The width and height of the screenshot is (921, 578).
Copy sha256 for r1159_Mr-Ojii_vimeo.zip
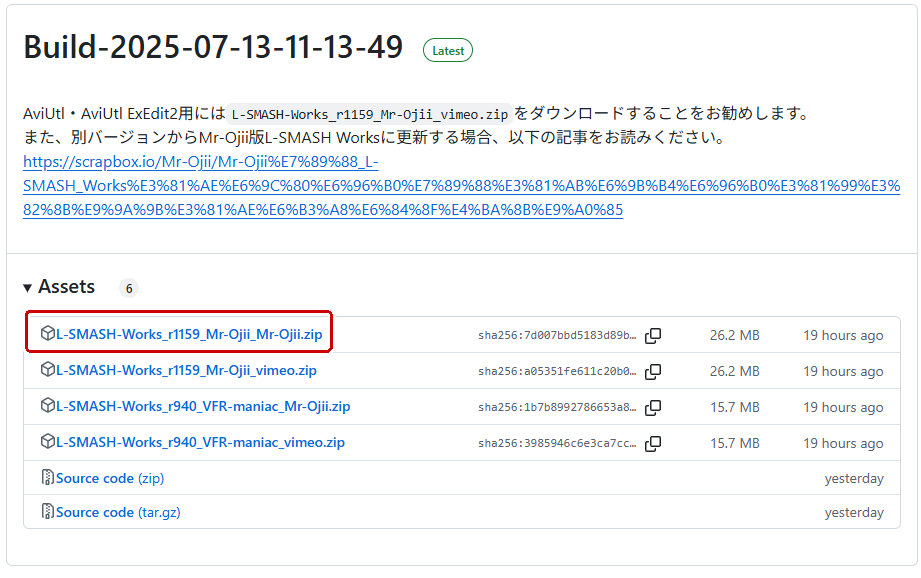pyautogui.click(x=653, y=371)
